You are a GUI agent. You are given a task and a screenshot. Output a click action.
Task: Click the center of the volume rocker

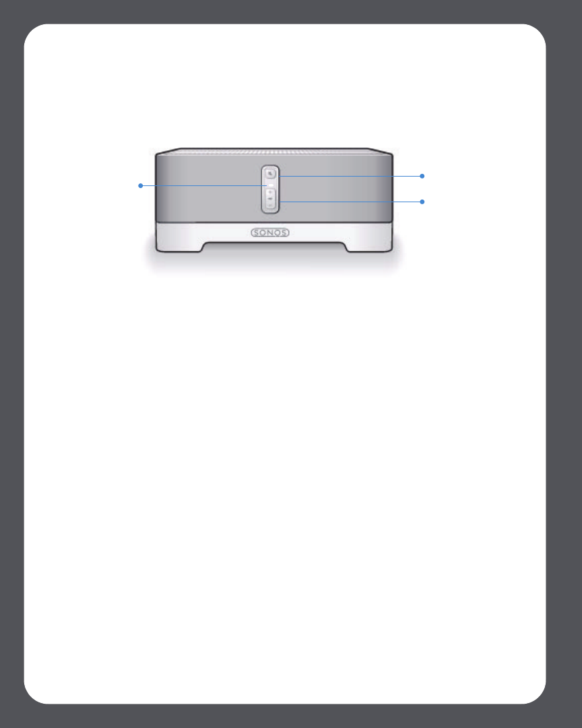270,199
